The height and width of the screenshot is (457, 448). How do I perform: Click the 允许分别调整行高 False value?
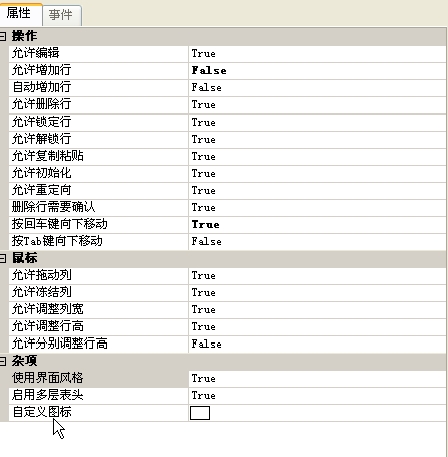click(206, 344)
